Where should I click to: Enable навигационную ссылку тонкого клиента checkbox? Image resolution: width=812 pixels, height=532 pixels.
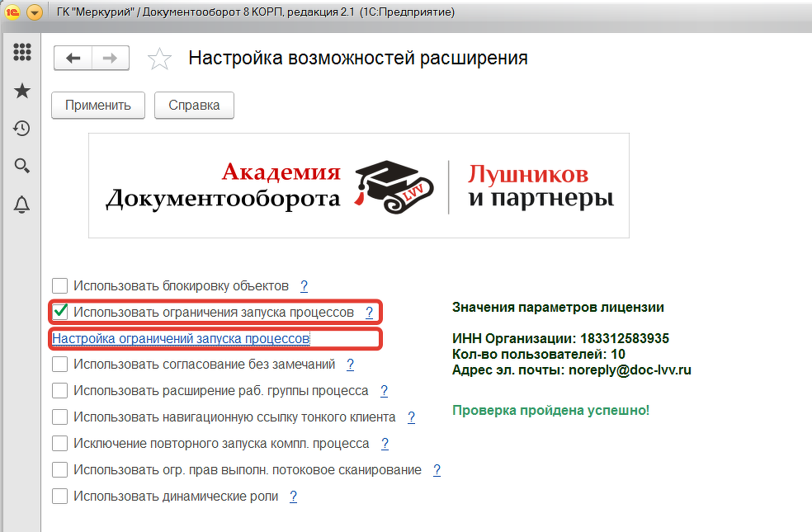60,417
